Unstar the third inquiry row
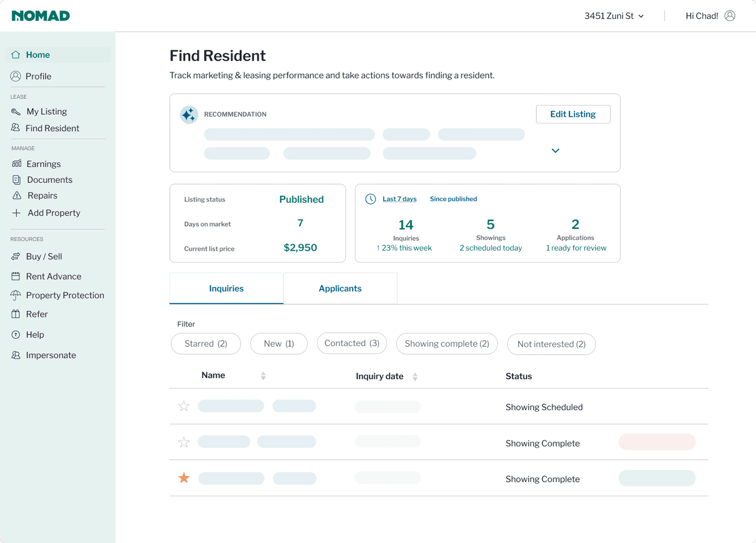The width and height of the screenshot is (756, 543). click(x=184, y=478)
